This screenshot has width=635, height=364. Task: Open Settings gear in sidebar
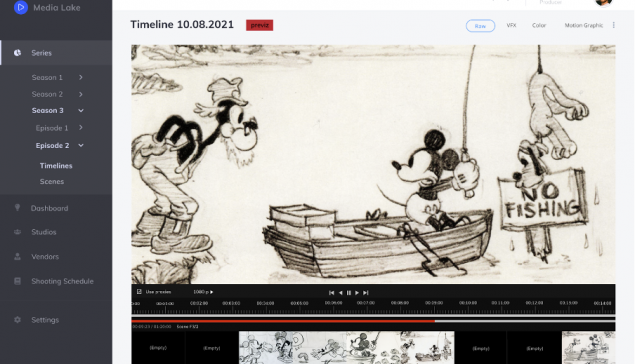pos(17,320)
